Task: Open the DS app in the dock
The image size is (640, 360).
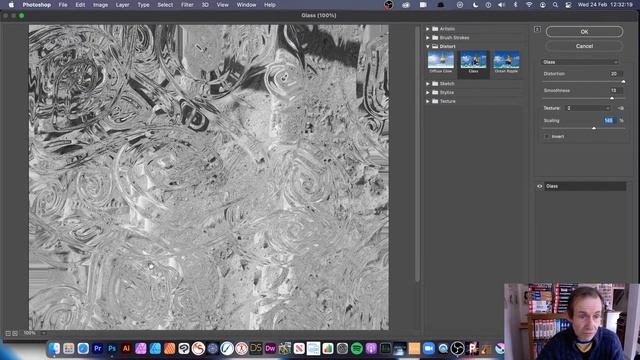Action: pos(256,349)
